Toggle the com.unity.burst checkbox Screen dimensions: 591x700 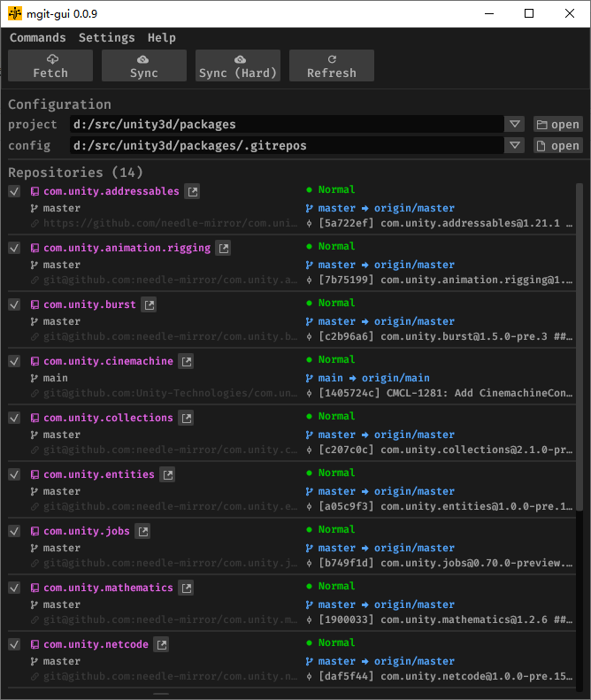click(14, 305)
